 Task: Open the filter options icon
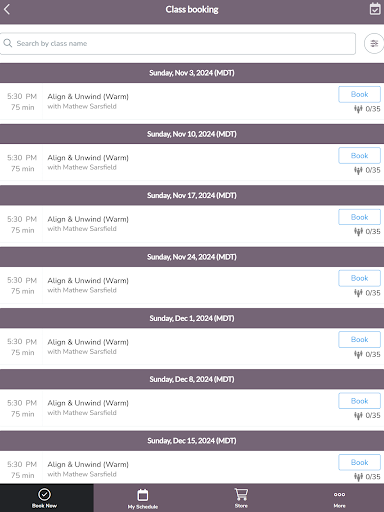tap(374, 43)
